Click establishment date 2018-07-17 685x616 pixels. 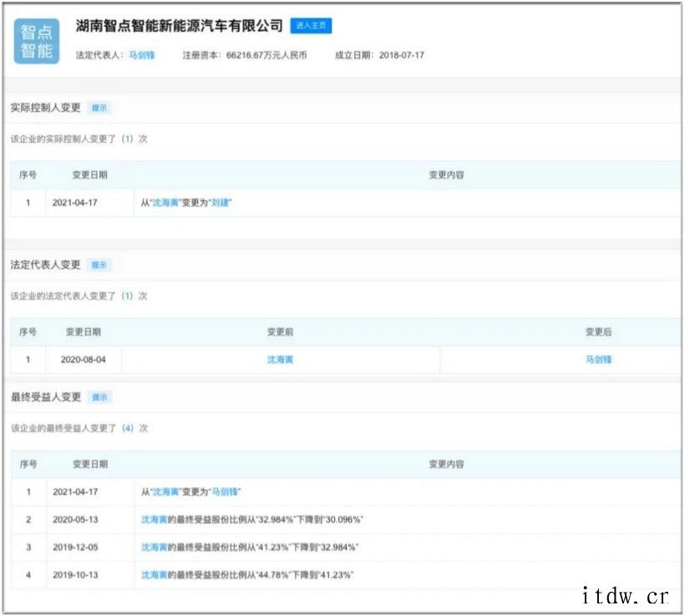[402, 55]
